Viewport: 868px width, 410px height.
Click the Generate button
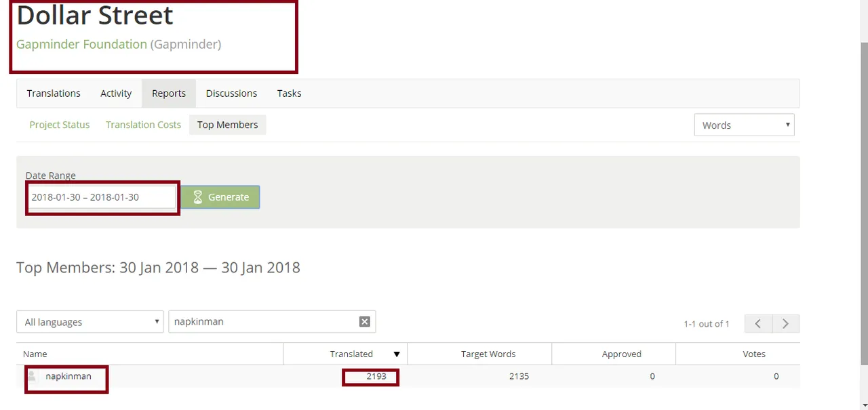pos(220,197)
